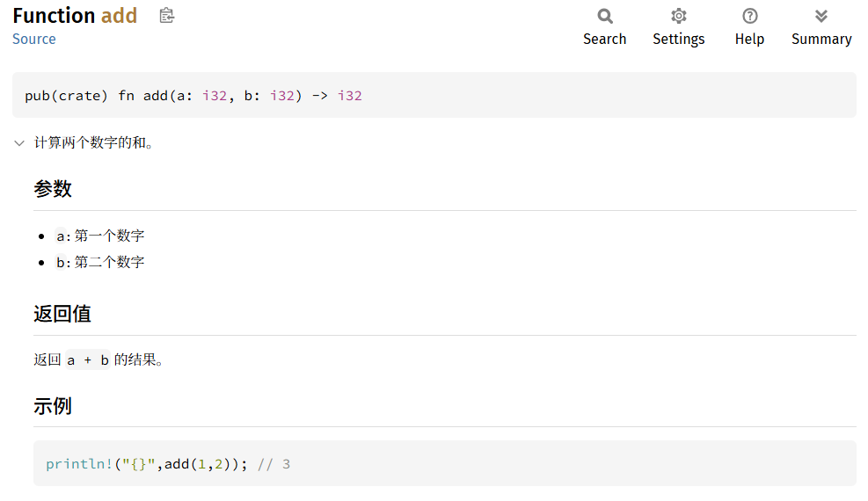The height and width of the screenshot is (501, 868).
Task: Open the Source link under the title
Action: click(34, 39)
